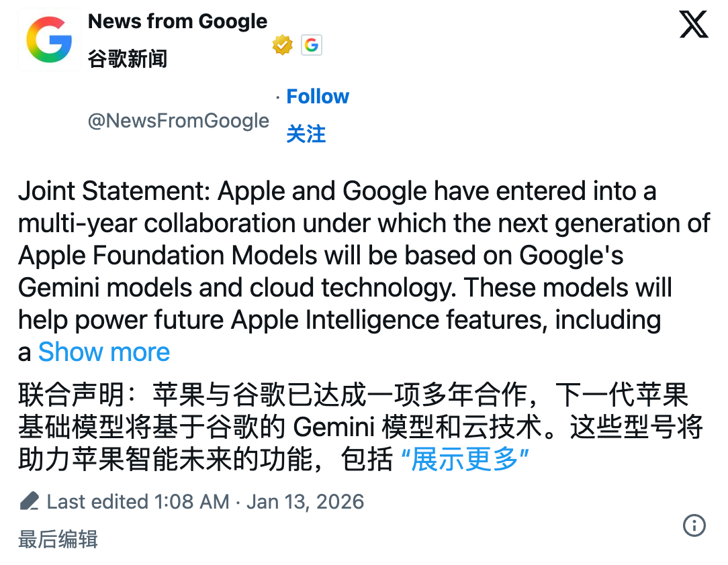
Task: Expand the tweet with Show more
Action: pos(104,352)
